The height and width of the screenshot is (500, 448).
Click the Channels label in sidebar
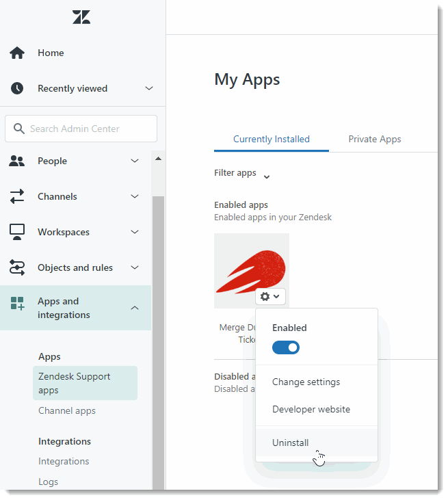57,196
